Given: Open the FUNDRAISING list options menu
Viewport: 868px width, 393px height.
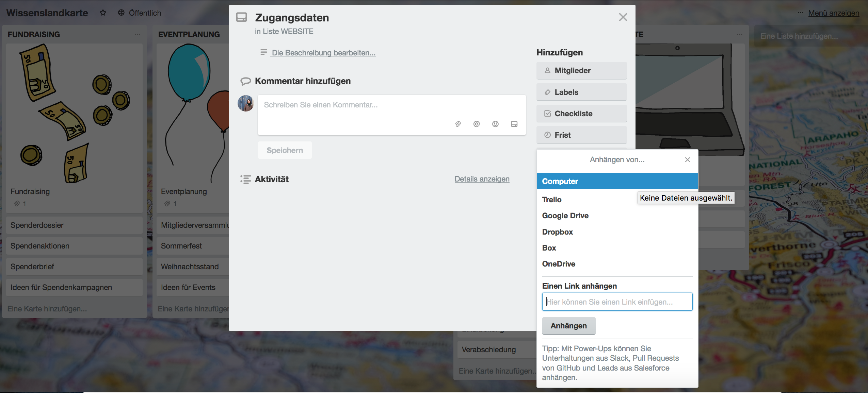Looking at the screenshot, I should coord(138,34).
